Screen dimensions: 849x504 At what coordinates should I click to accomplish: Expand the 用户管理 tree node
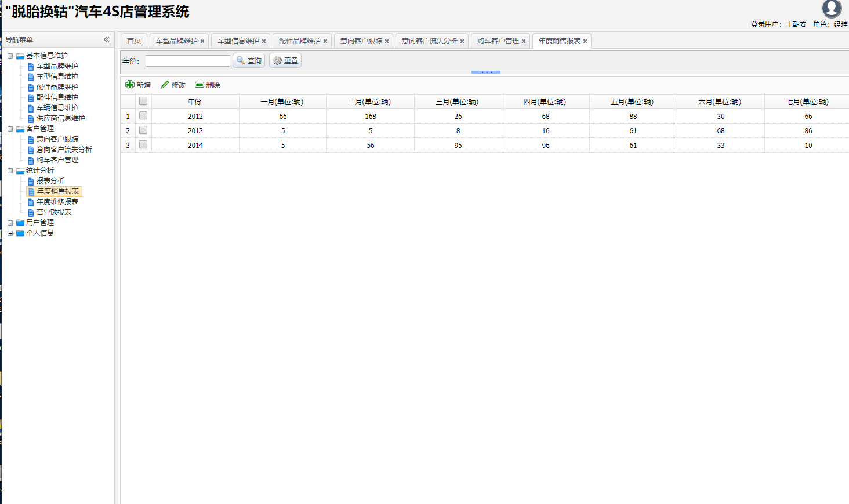pyautogui.click(x=10, y=222)
